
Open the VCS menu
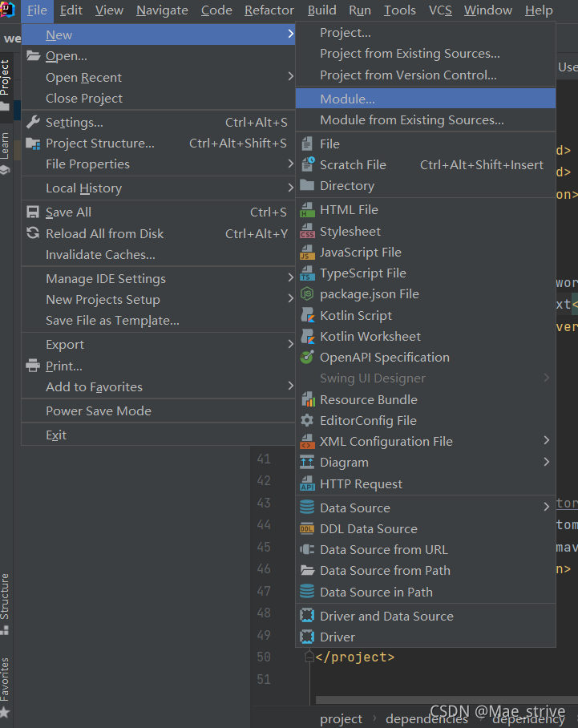coord(440,10)
